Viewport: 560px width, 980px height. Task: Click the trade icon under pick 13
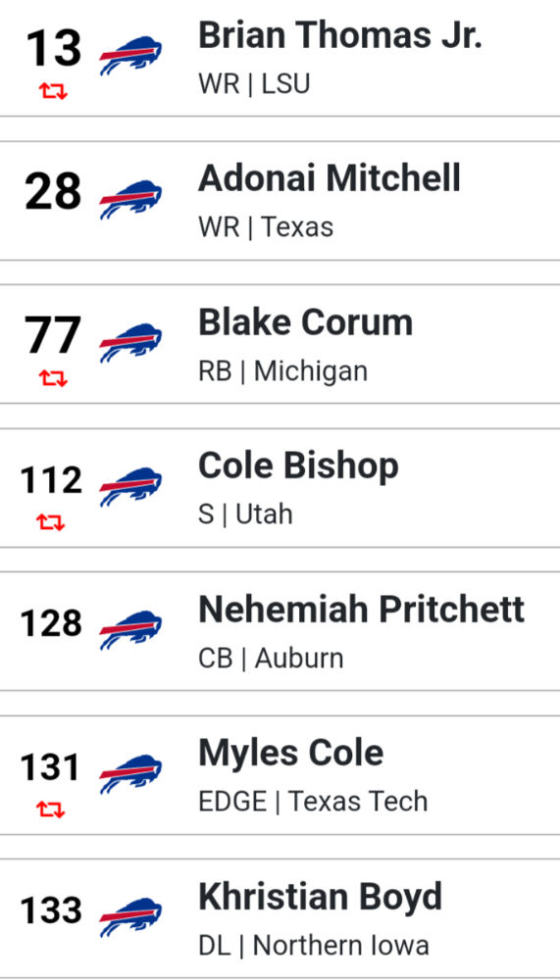point(53,92)
